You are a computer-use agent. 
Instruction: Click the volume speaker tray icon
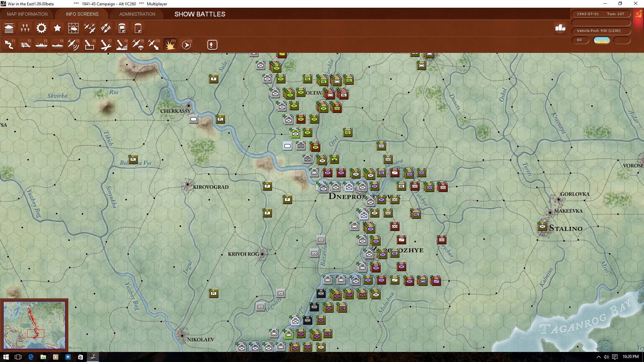click(606, 357)
